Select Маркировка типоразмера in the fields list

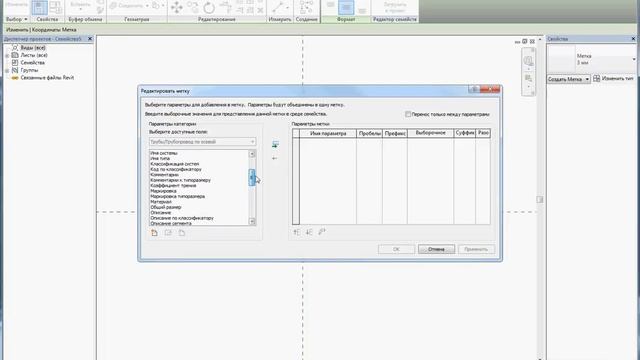tap(178, 196)
